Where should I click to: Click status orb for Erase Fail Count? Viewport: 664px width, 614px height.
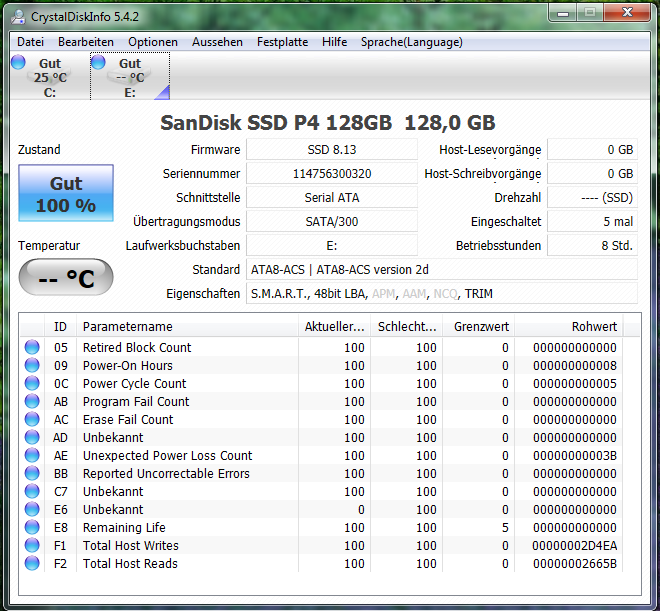[x=32, y=419]
